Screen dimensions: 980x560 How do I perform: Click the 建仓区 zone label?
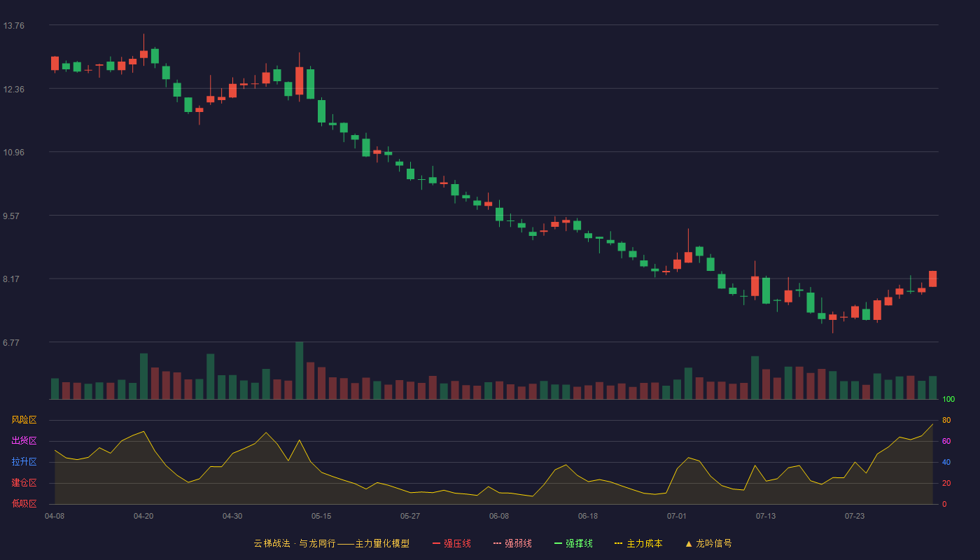(24, 483)
